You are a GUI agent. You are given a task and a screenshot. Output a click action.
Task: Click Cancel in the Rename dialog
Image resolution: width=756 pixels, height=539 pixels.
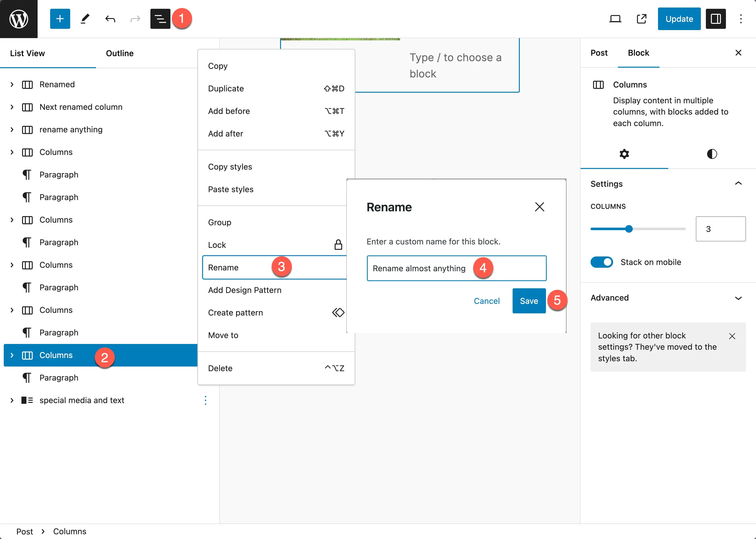[487, 300]
